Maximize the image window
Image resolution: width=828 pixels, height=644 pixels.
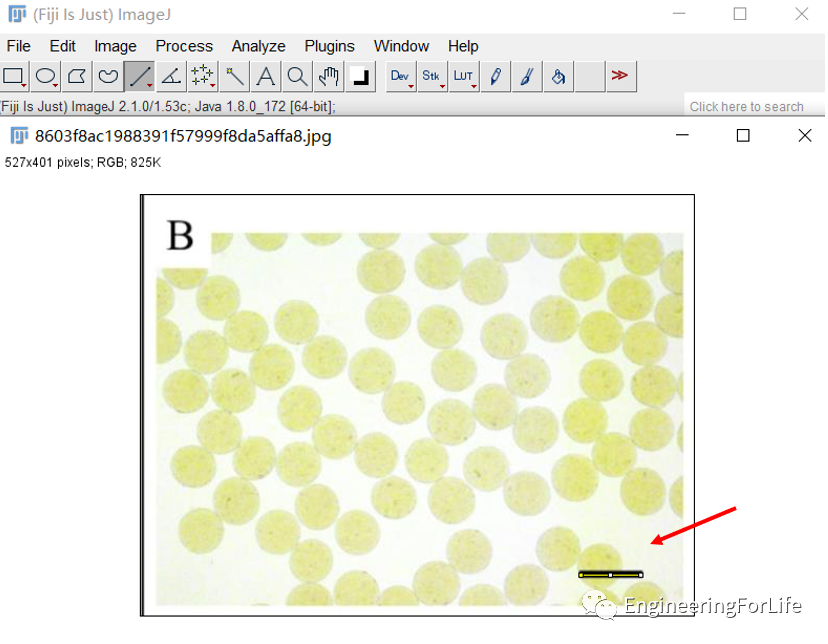point(742,136)
